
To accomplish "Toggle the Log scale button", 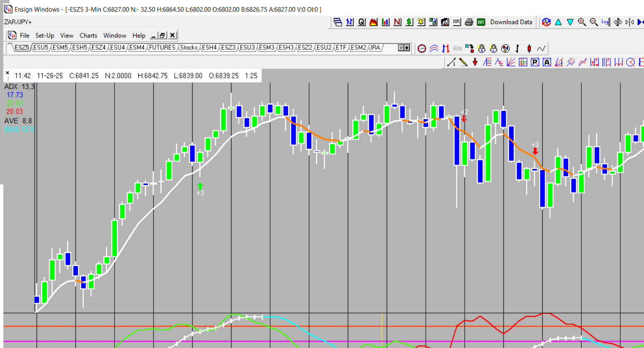I will point(605,22).
